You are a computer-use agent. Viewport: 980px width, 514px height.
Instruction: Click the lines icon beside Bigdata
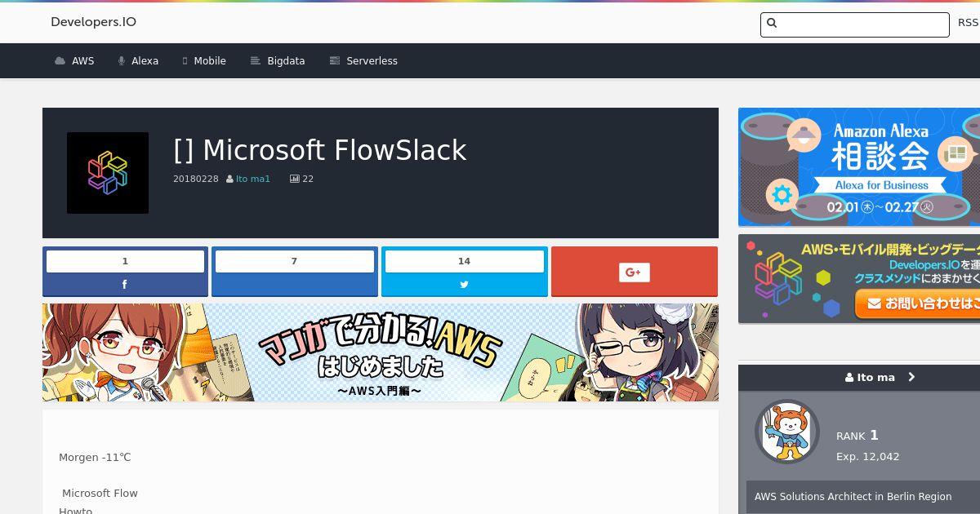click(x=255, y=61)
